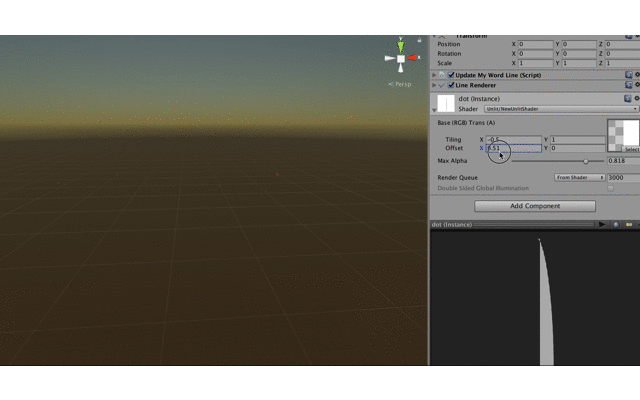The image size is (640, 400).
Task: Click the Offset label
Action: tap(454, 148)
